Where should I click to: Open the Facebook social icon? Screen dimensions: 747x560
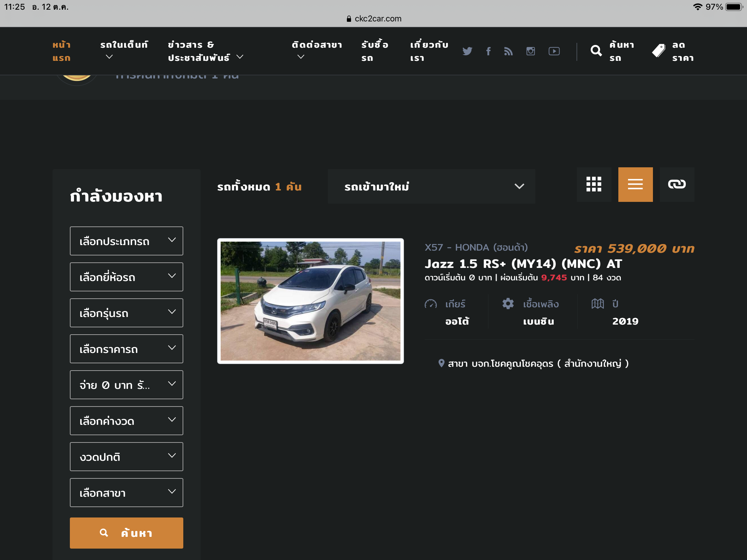click(488, 51)
